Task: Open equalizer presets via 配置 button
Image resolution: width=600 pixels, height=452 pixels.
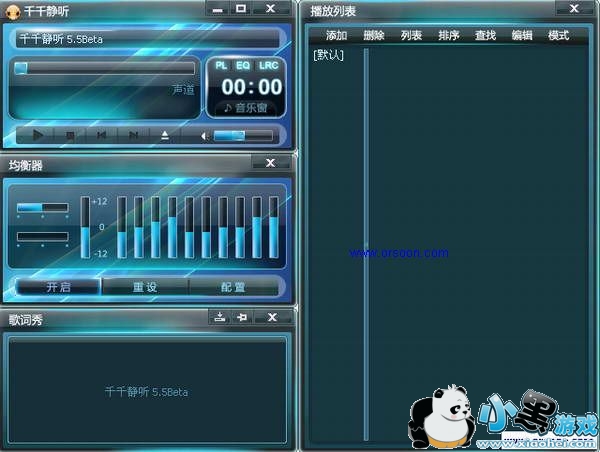Action: point(233,287)
